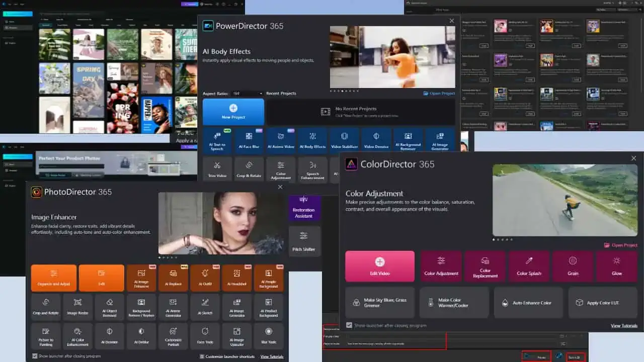Open PowerDirector's AI Image Generator tile
The height and width of the screenshot is (362, 644).
440,140
